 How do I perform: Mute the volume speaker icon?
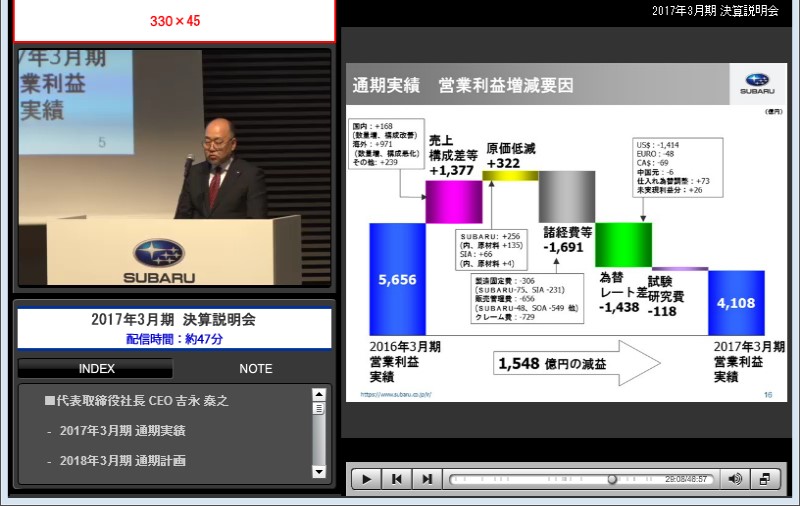(x=735, y=479)
